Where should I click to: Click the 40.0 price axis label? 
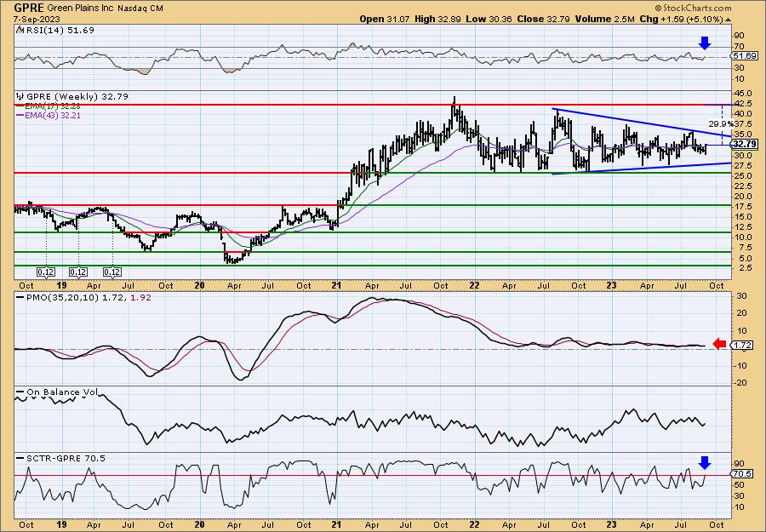pyautogui.click(x=742, y=114)
